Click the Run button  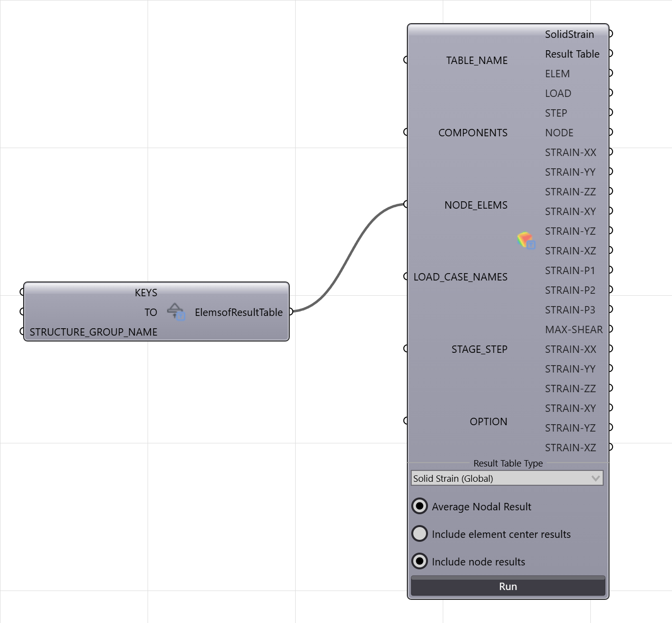(508, 586)
